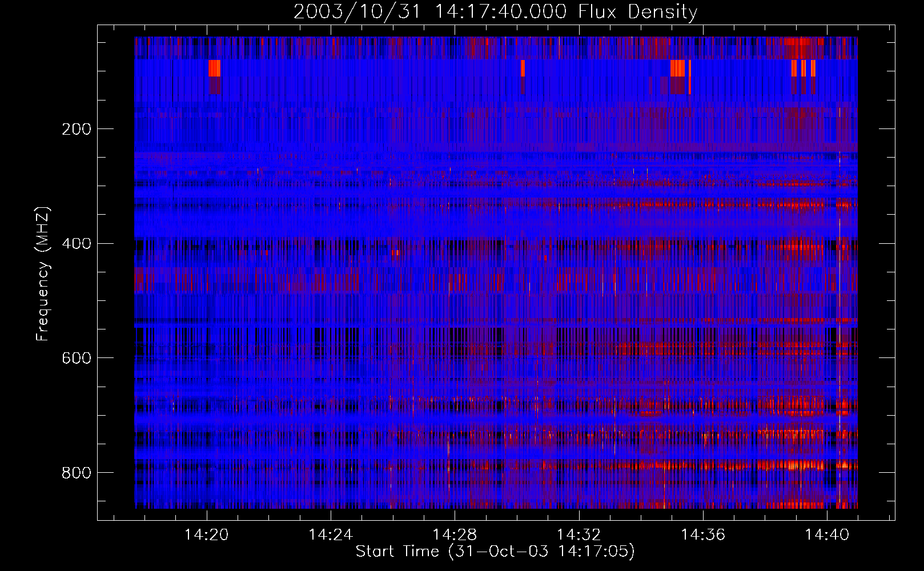This screenshot has height=571, width=924.
Task: Click the narrow red burst just after 14:30 at top
Action: pos(523,68)
